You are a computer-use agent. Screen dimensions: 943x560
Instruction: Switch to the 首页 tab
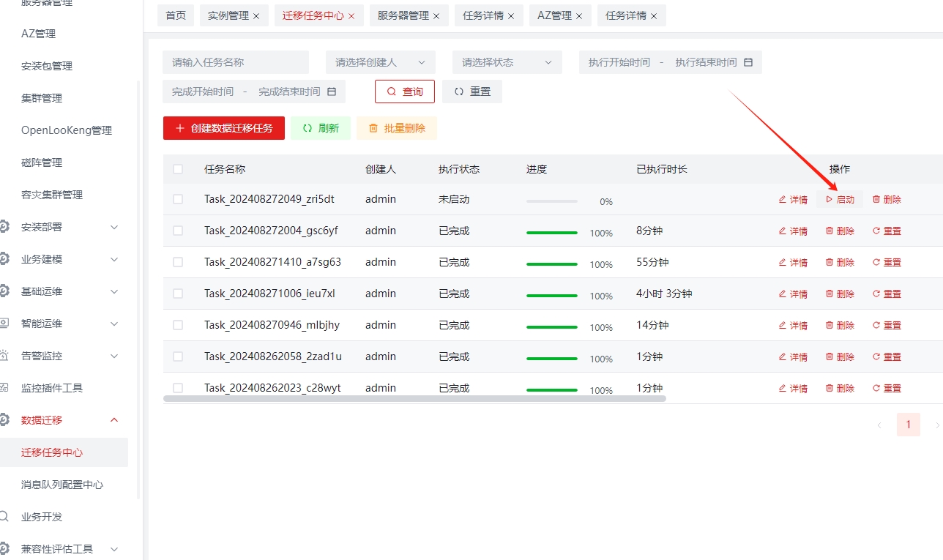pos(176,15)
